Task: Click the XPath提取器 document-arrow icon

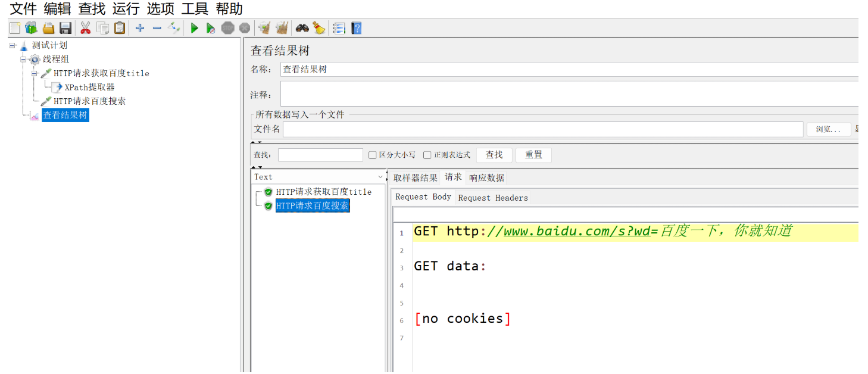Action: point(57,88)
